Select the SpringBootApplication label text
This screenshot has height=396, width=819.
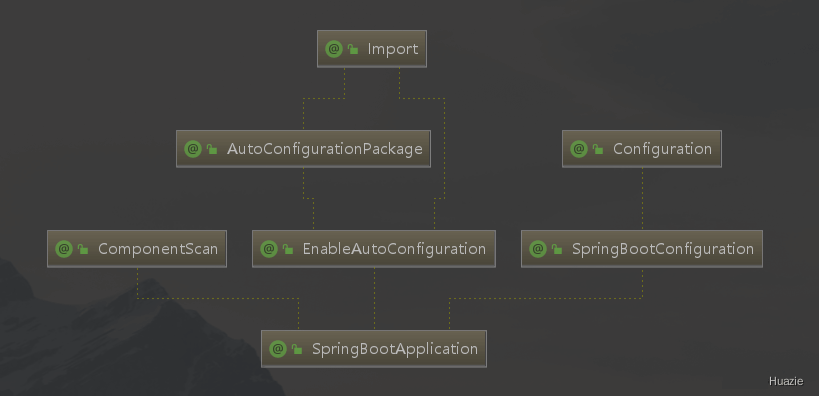(x=395, y=349)
